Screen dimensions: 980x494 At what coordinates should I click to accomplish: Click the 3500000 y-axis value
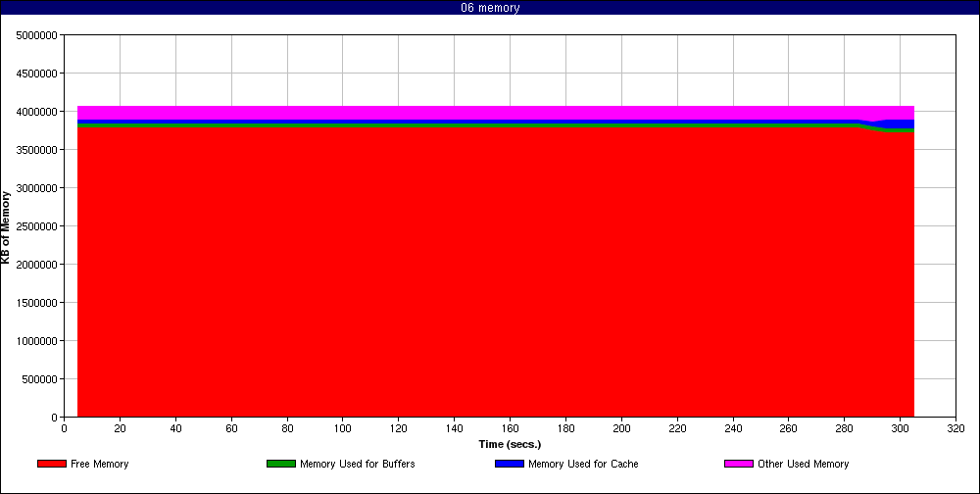[39, 149]
